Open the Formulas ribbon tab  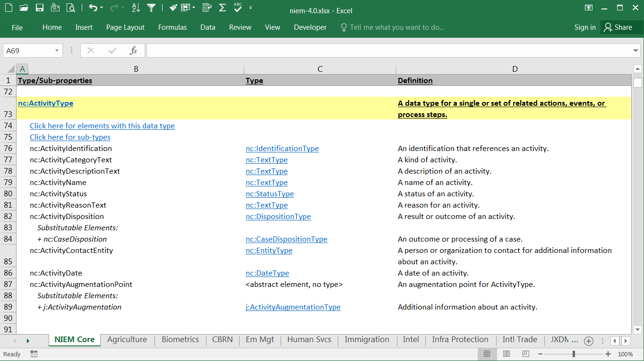coord(172,27)
